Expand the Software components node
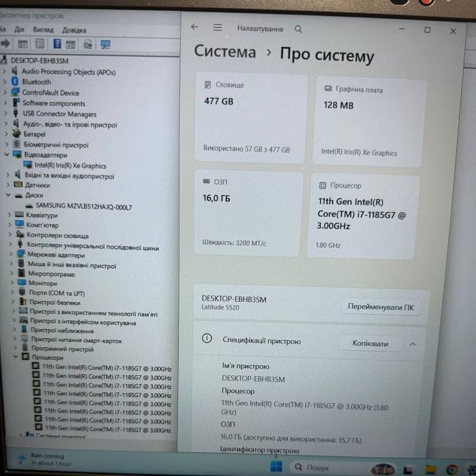476x476 pixels. pyautogui.click(x=5, y=103)
